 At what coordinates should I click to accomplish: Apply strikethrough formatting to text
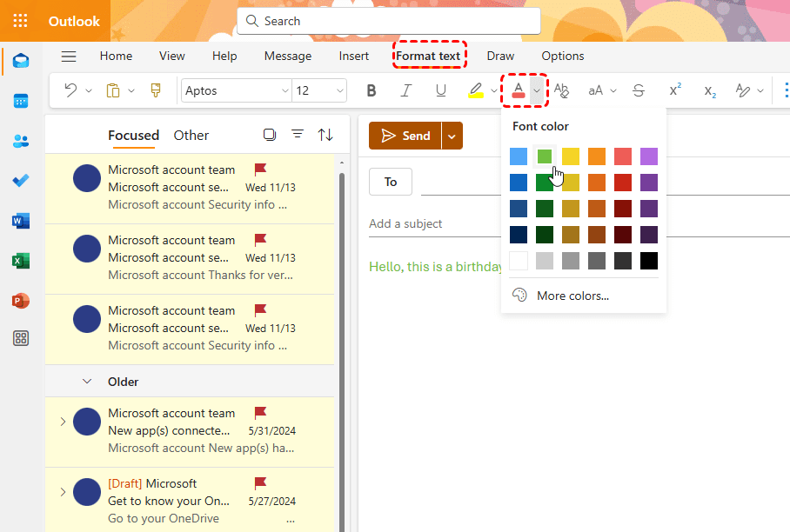click(639, 90)
